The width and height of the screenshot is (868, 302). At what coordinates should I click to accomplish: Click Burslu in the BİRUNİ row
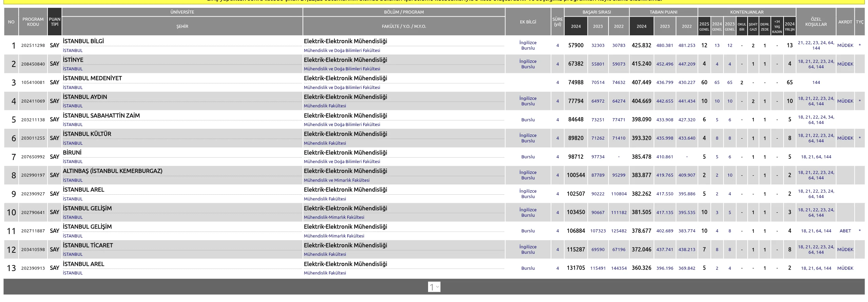(528, 157)
